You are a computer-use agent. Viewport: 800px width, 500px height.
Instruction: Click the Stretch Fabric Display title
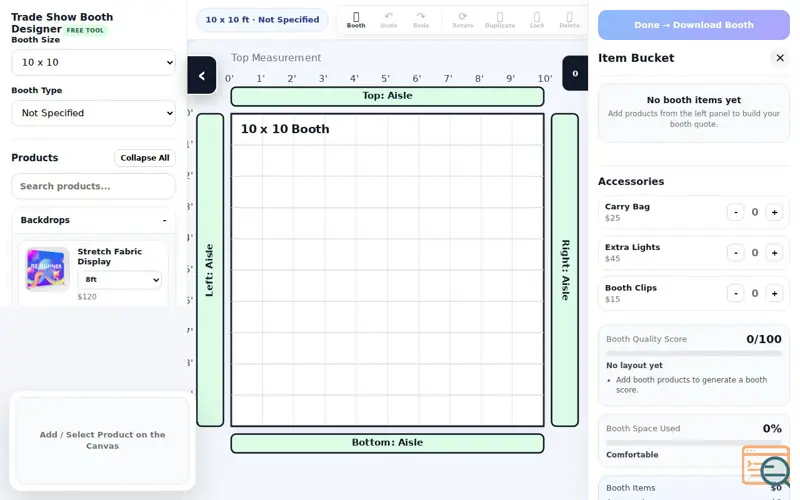(110, 256)
